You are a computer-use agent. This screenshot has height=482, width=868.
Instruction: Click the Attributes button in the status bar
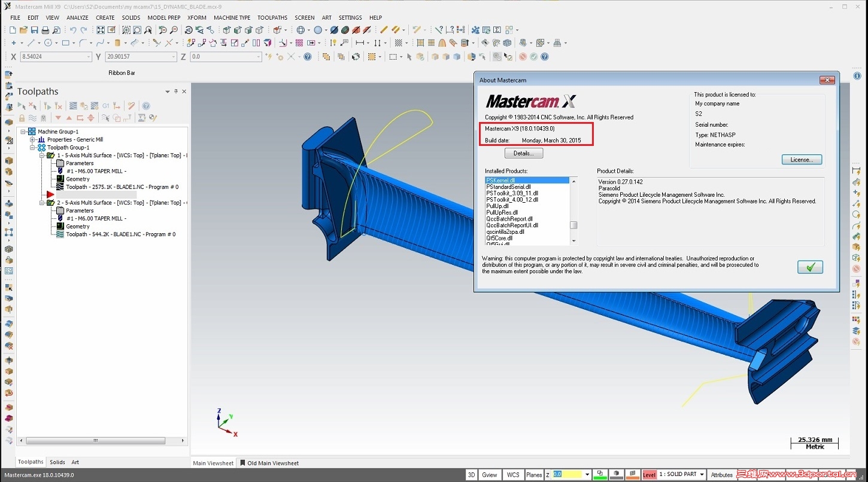point(721,475)
